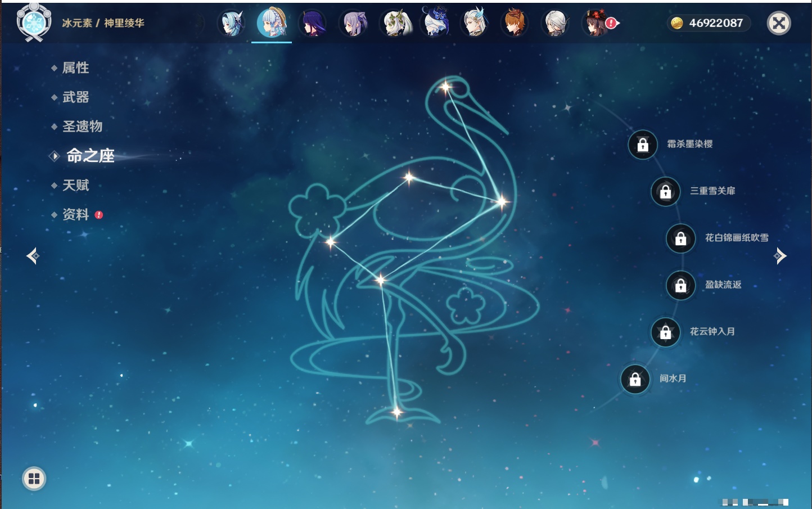Open the 资料 profile menu

[x=75, y=215]
